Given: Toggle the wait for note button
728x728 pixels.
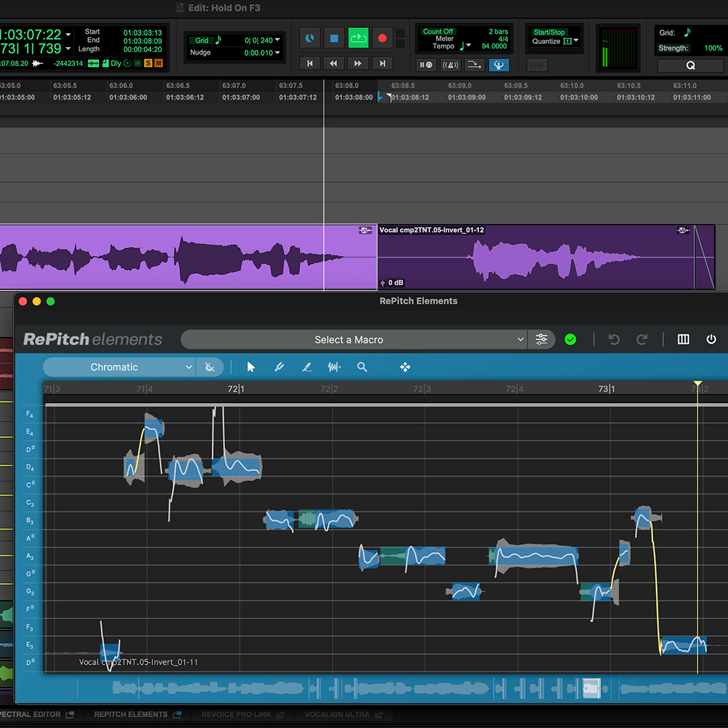Looking at the screenshot, I should pyautogui.click(x=426, y=65).
